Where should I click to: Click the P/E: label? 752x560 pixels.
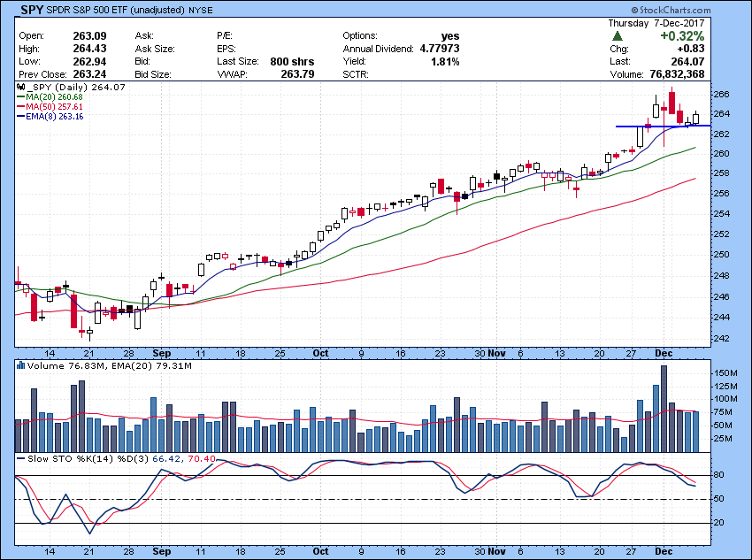tap(225, 36)
